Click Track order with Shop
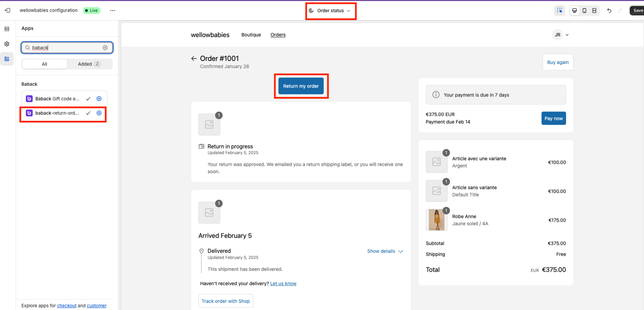Viewport: 644px width, 310px height. coord(226,301)
